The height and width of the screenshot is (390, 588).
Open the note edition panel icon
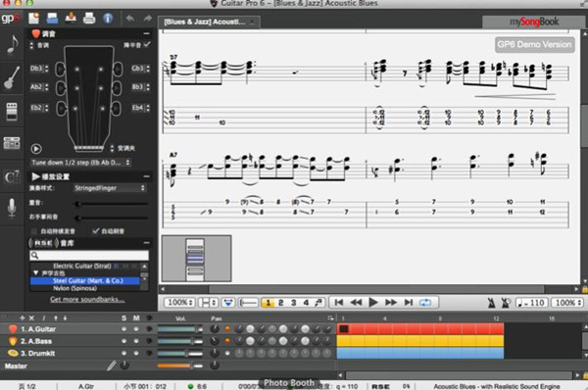coord(12,45)
